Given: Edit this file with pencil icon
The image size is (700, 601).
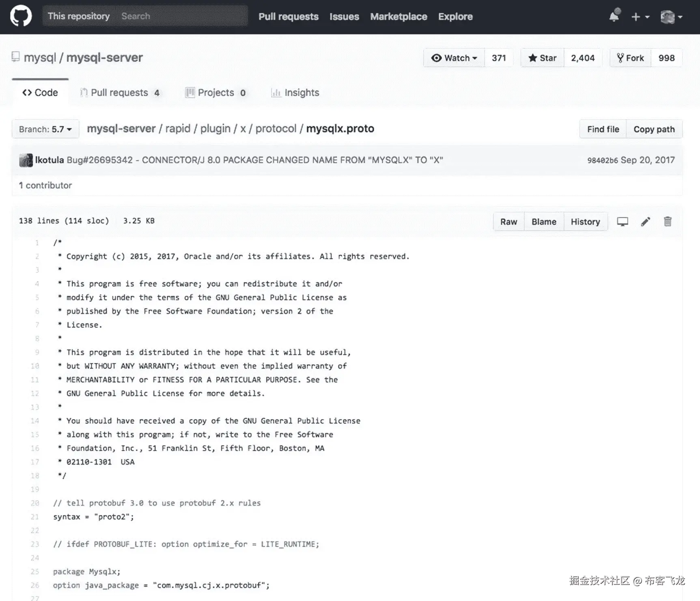Looking at the screenshot, I should point(646,221).
